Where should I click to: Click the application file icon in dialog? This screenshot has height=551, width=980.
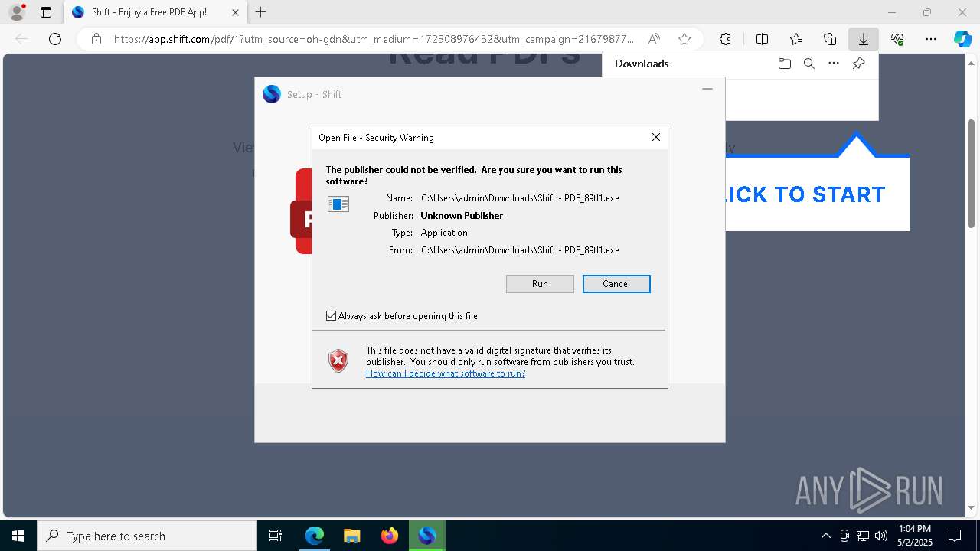(338, 204)
